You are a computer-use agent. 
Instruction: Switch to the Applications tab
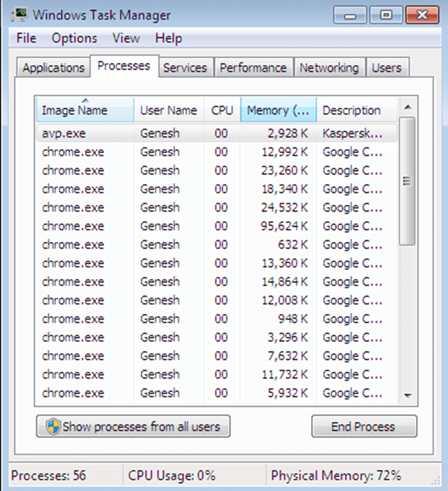coord(53,67)
